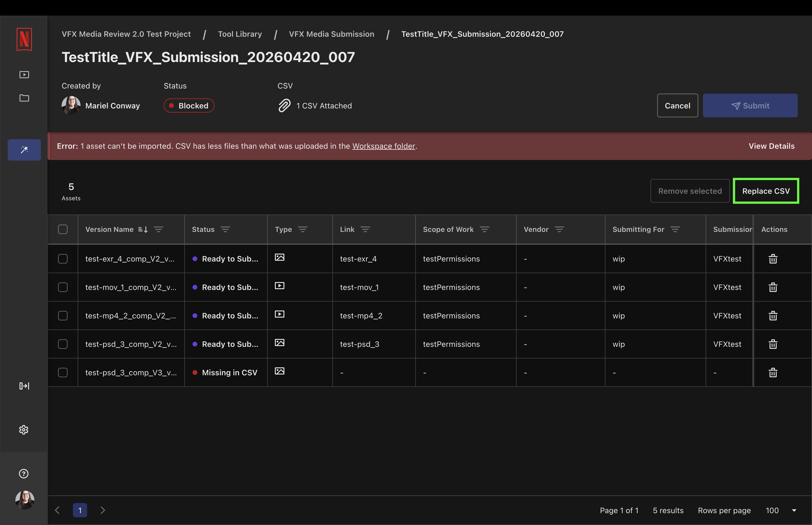Check the test-mov_1_comp_V2 row checkbox

(x=63, y=287)
